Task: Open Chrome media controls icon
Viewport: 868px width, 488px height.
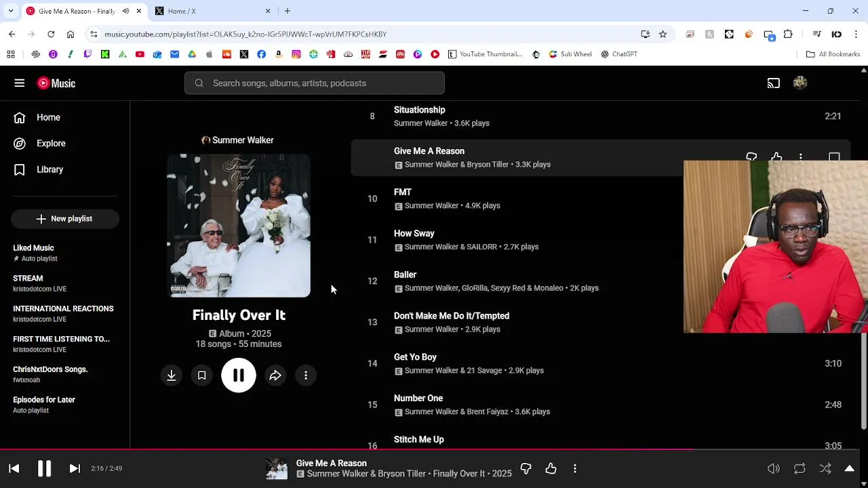Action: [x=817, y=34]
